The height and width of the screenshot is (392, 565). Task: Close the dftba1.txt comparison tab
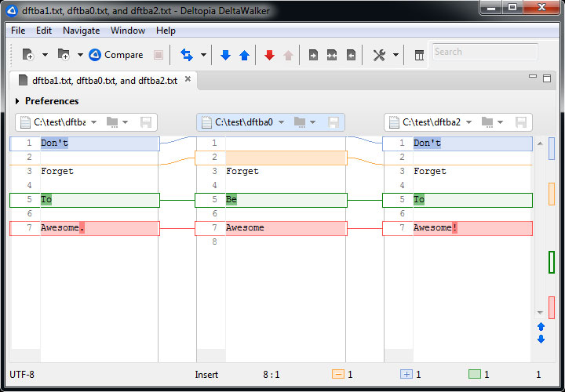pos(185,81)
